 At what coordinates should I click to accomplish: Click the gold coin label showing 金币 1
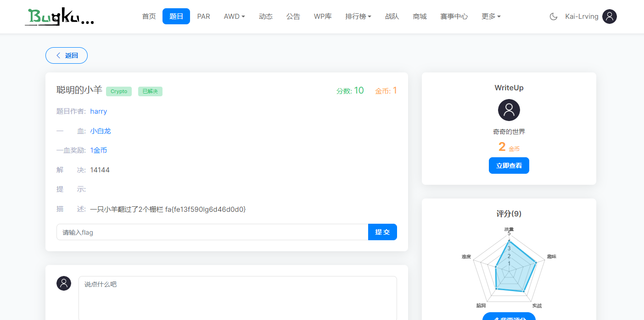(x=386, y=90)
